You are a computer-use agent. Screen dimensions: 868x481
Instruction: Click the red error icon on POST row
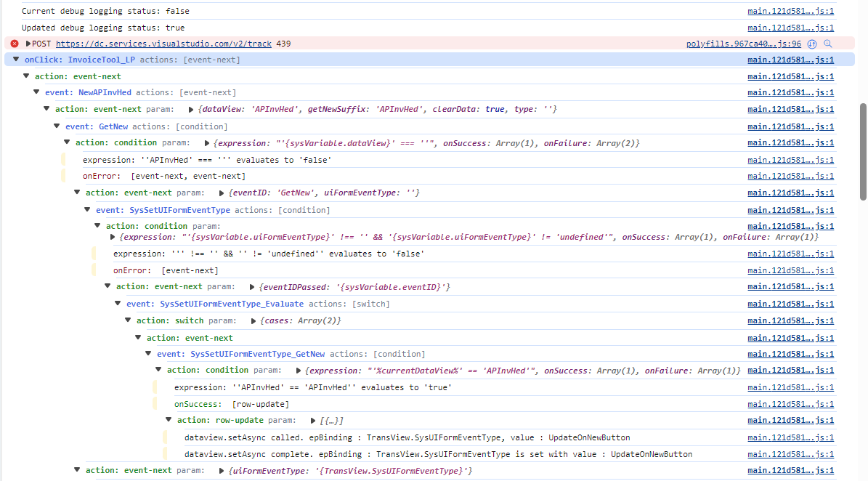tap(15, 44)
